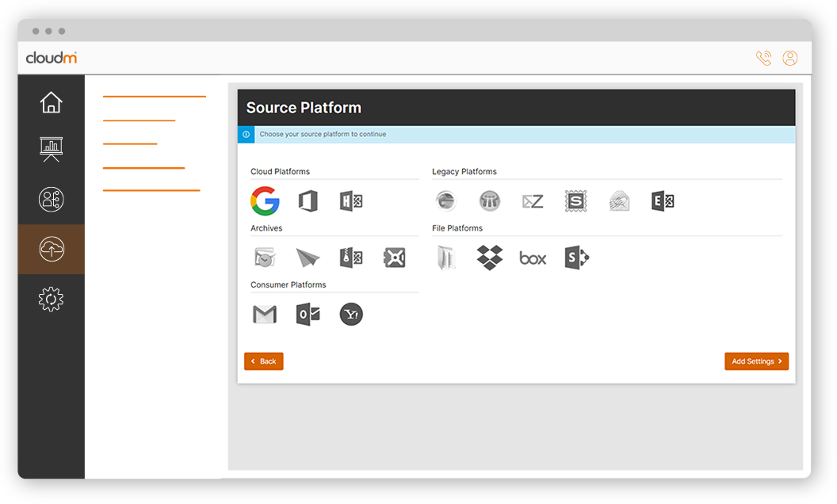
Task: Go to the users group sidebar section
Action: 51,200
